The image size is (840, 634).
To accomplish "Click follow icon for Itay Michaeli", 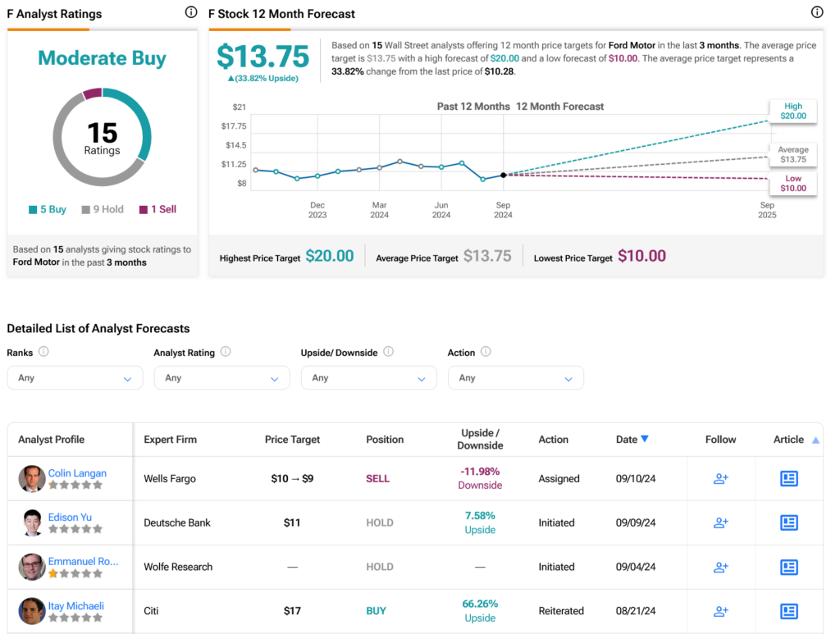I will coord(720,611).
